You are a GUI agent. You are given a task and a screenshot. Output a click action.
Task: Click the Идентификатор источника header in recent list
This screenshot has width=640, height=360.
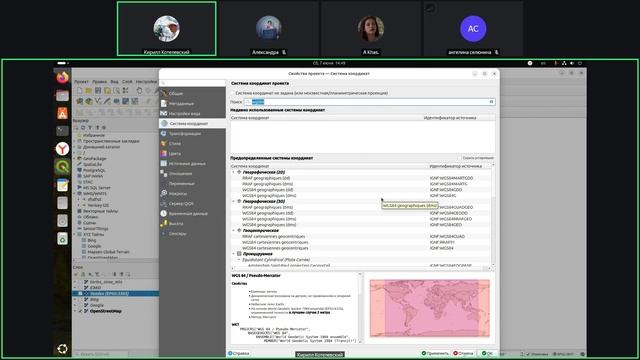pyautogui.click(x=450, y=118)
